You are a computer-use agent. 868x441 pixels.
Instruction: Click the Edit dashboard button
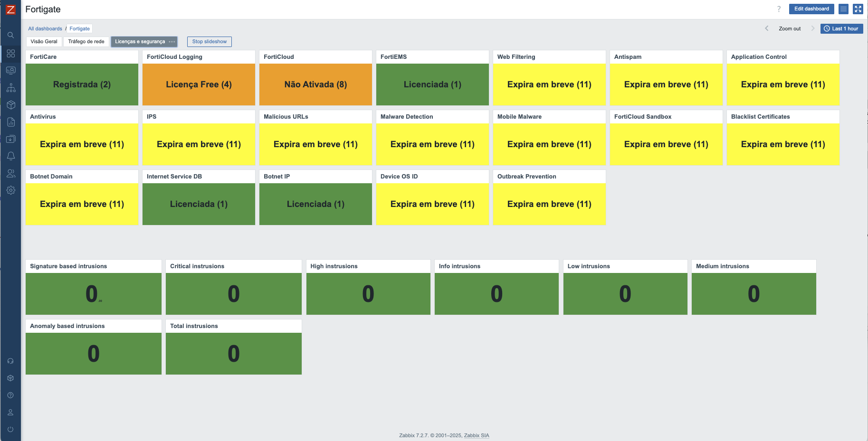(811, 9)
